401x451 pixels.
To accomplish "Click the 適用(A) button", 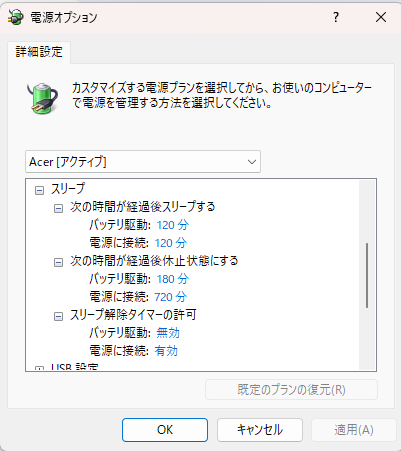I will [x=354, y=430].
